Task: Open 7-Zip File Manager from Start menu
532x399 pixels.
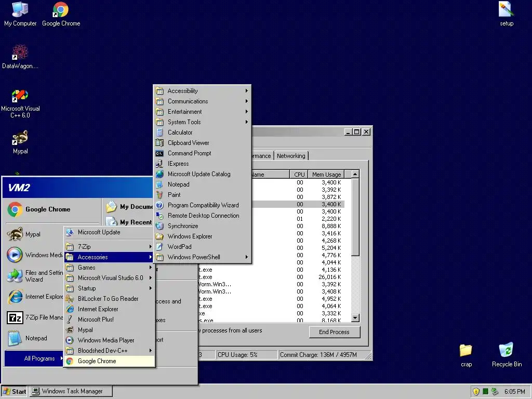Action: pyautogui.click(x=34, y=317)
